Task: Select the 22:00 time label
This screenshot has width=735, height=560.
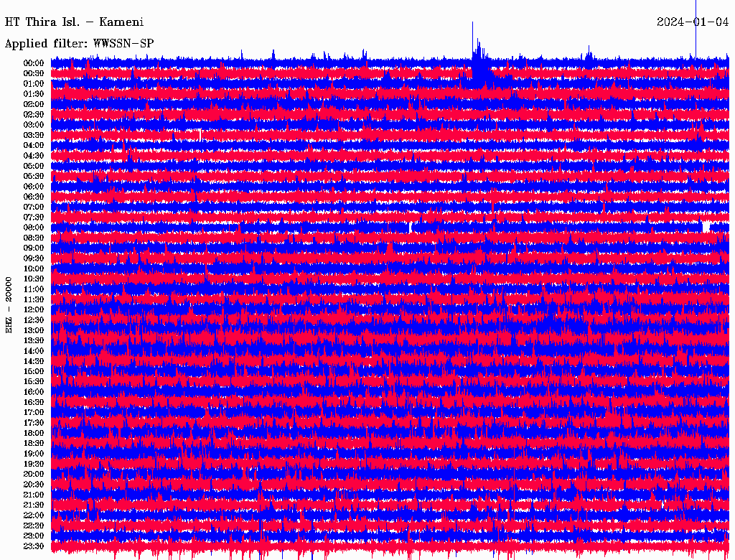Action: tap(34, 515)
